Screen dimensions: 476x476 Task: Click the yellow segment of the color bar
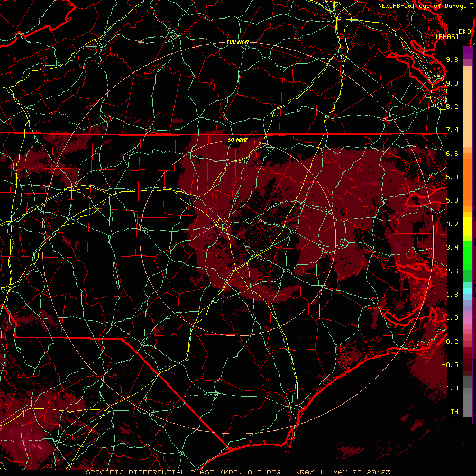click(x=467, y=226)
